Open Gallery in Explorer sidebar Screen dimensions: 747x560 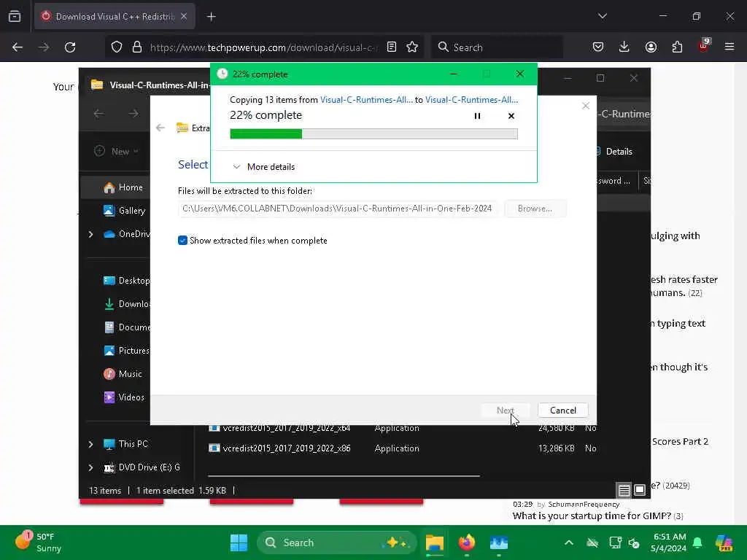pyautogui.click(x=124, y=211)
